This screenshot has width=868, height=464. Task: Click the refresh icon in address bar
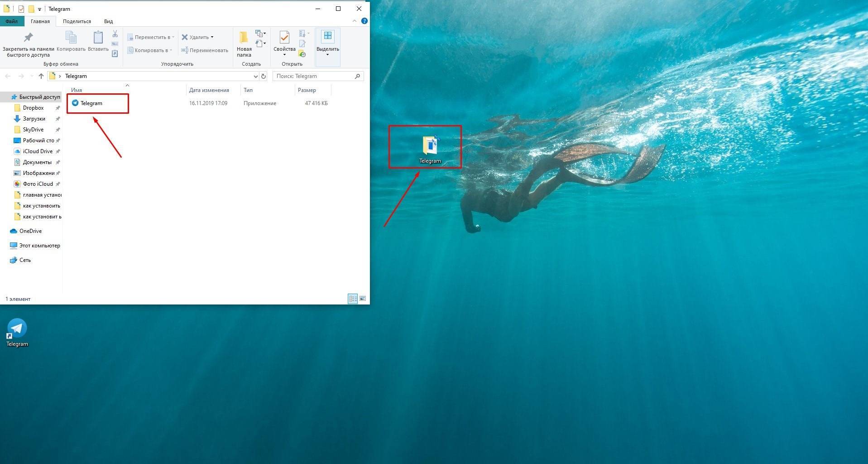(x=264, y=76)
